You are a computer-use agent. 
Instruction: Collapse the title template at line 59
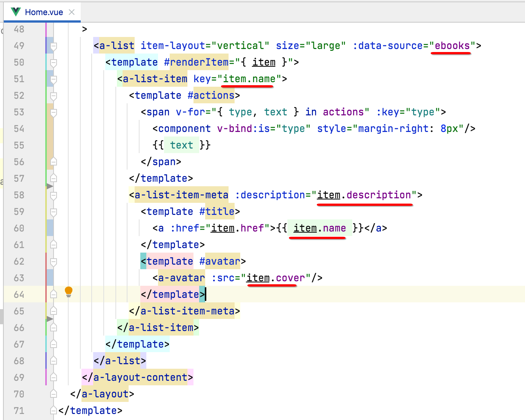tap(54, 212)
